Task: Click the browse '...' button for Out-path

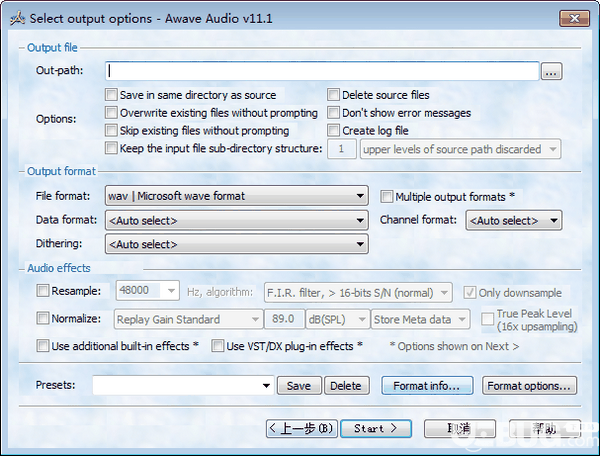Action: [551, 72]
